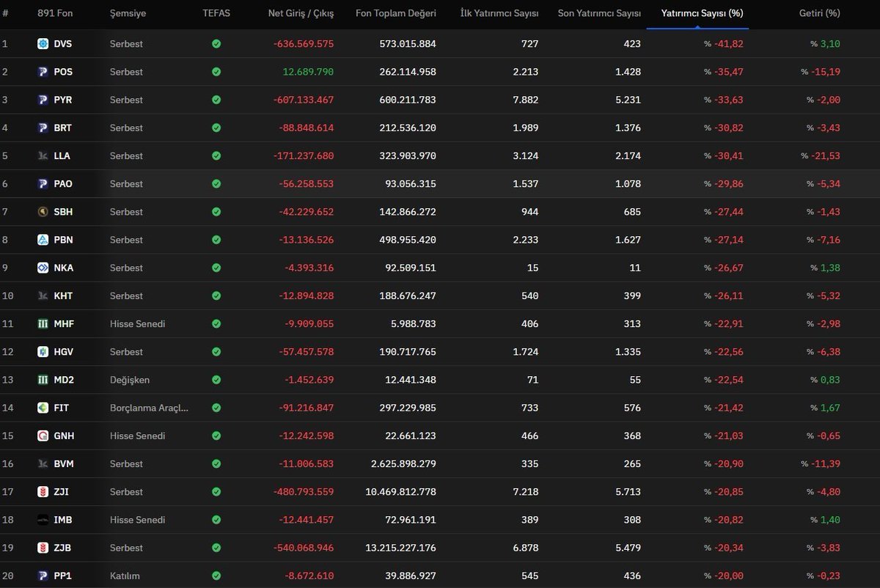Click the FIT fund logo icon
This screenshot has height=588, width=880.
43,408
